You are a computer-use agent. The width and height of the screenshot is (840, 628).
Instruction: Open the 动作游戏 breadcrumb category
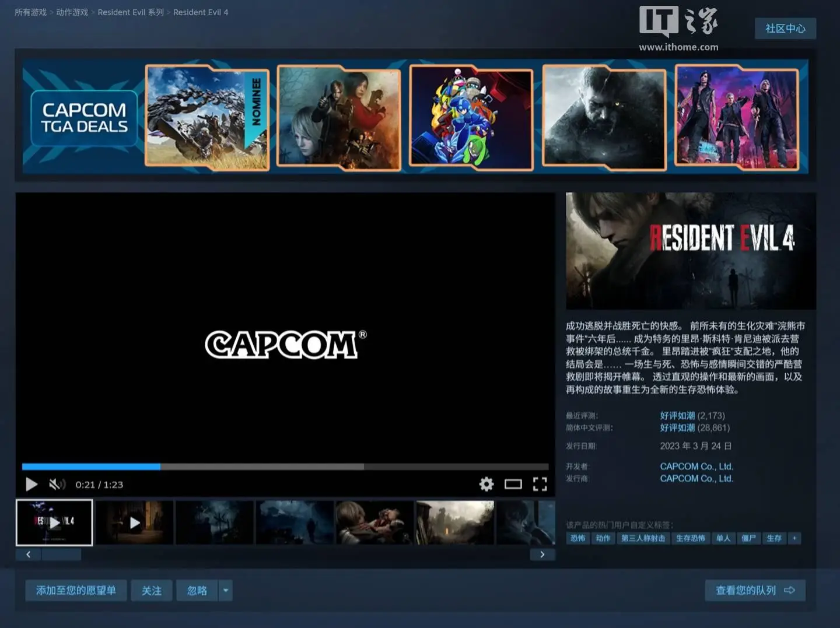pyautogui.click(x=72, y=12)
